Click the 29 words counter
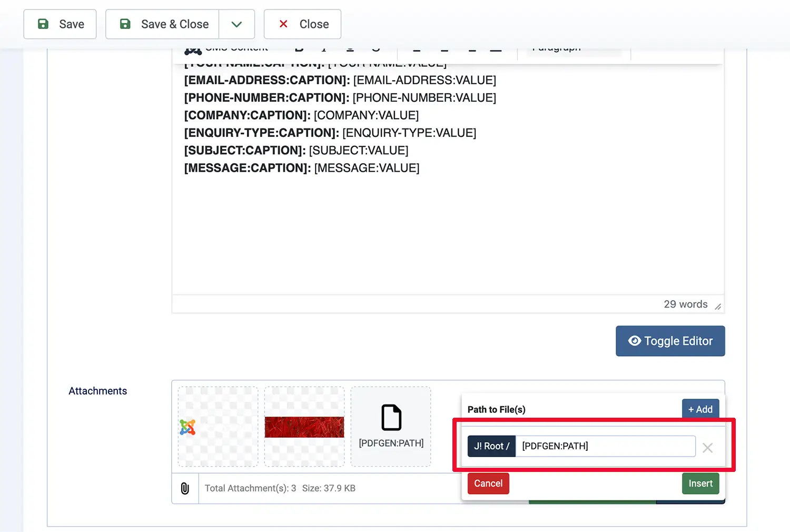 tap(686, 304)
